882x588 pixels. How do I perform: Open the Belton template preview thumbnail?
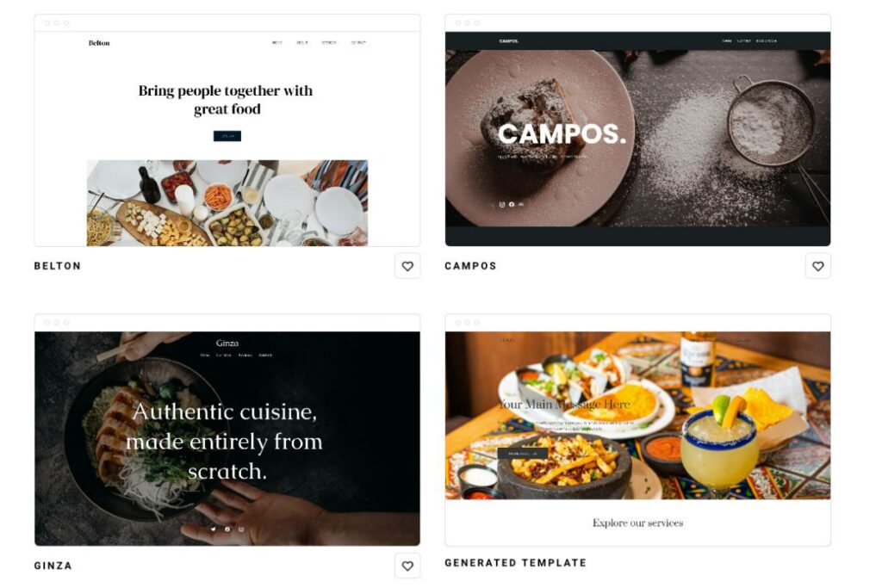click(227, 130)
